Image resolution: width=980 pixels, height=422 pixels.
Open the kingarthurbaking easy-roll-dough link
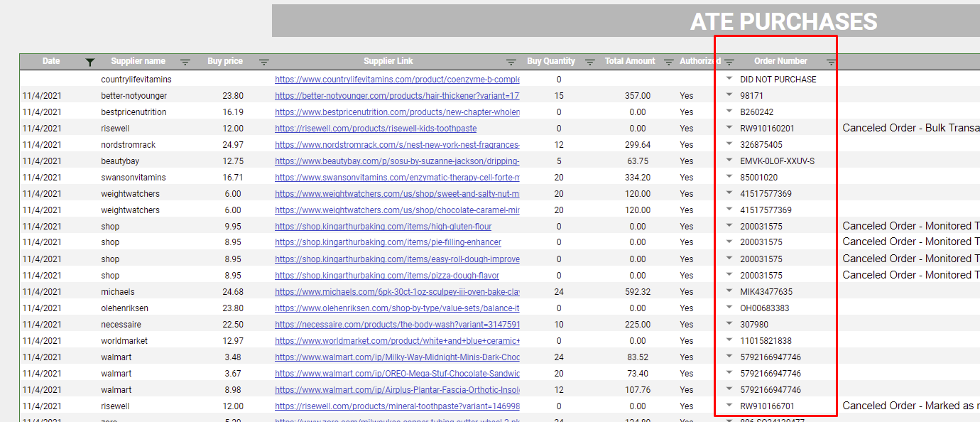click(397, 259)
